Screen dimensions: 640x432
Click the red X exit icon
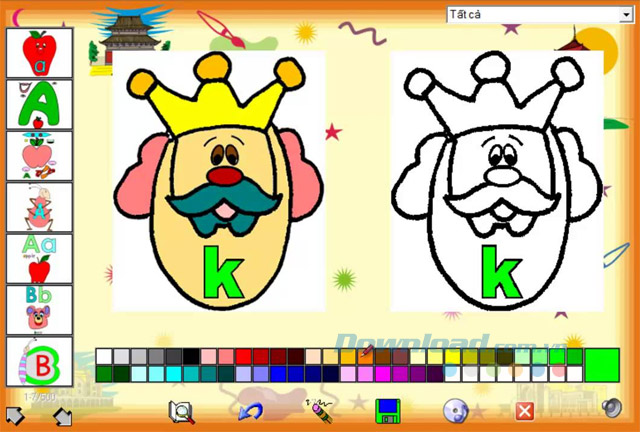click(524, 411)
